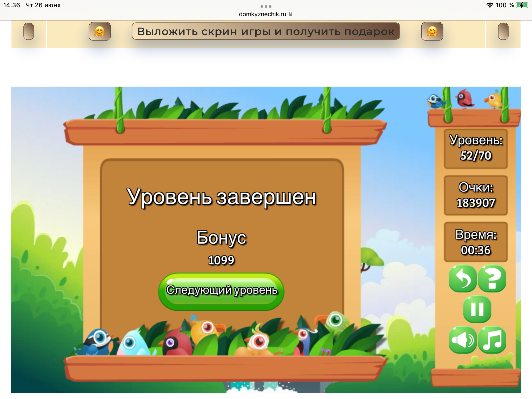Pause the game with the pause button

pyautogui.click(x=477, y=309)
